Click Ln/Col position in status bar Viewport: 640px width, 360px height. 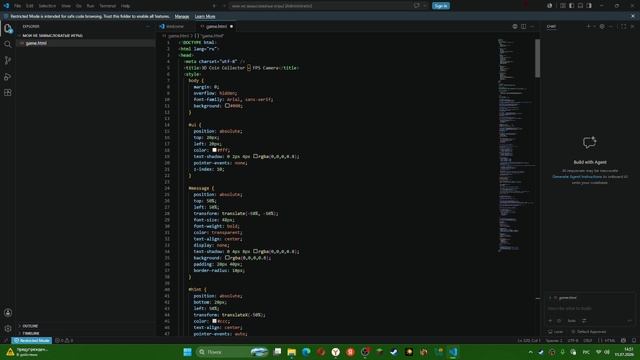[529, 340]
